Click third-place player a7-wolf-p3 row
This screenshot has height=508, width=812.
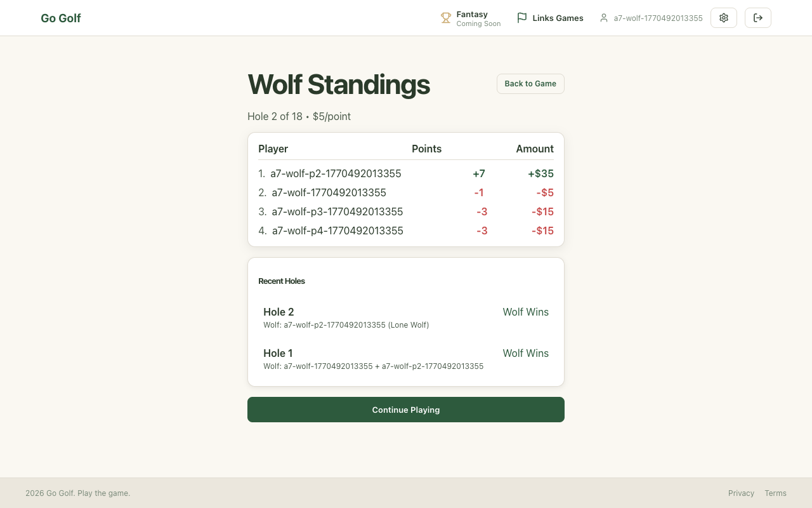tap(406, 211)
